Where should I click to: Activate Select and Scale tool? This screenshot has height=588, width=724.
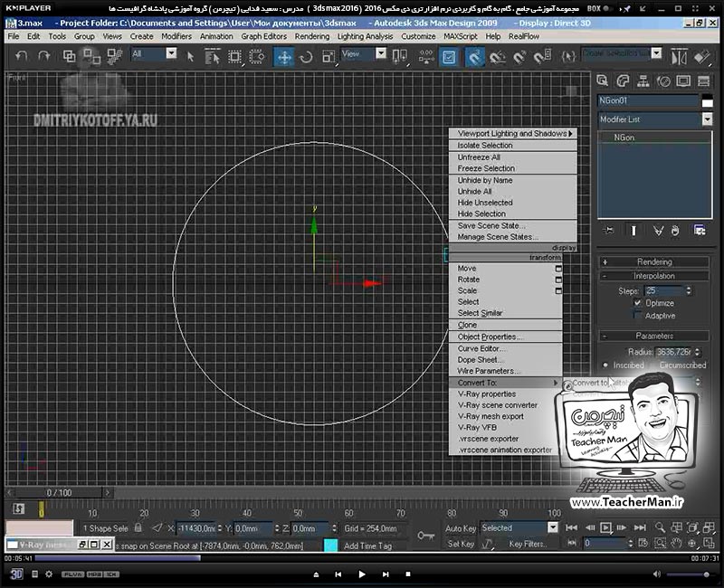click(329, 57)
